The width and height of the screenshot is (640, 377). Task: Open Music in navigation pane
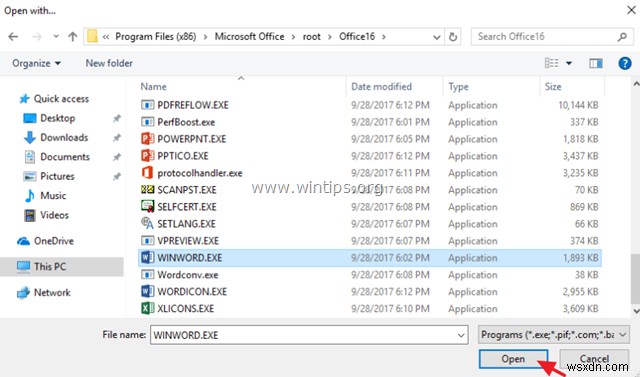tap(45, 196)
